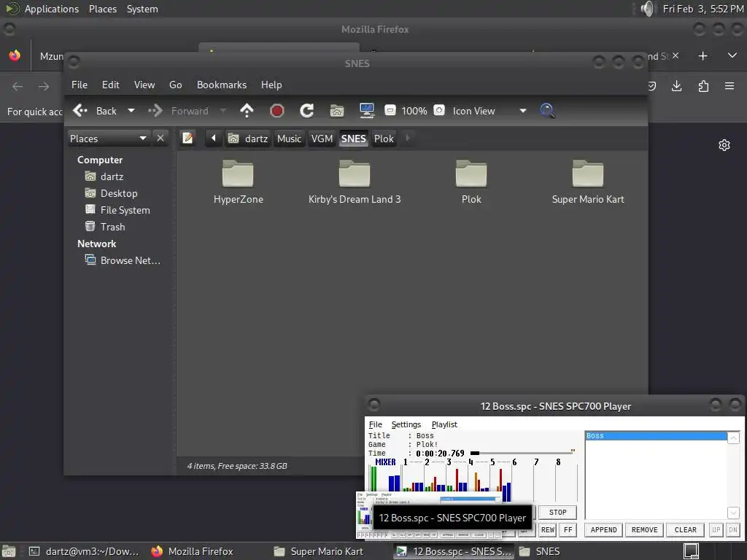Click playlist scrollbar up arrow
Viewport: 747px width, 560px height.
(x=733, y=437)
